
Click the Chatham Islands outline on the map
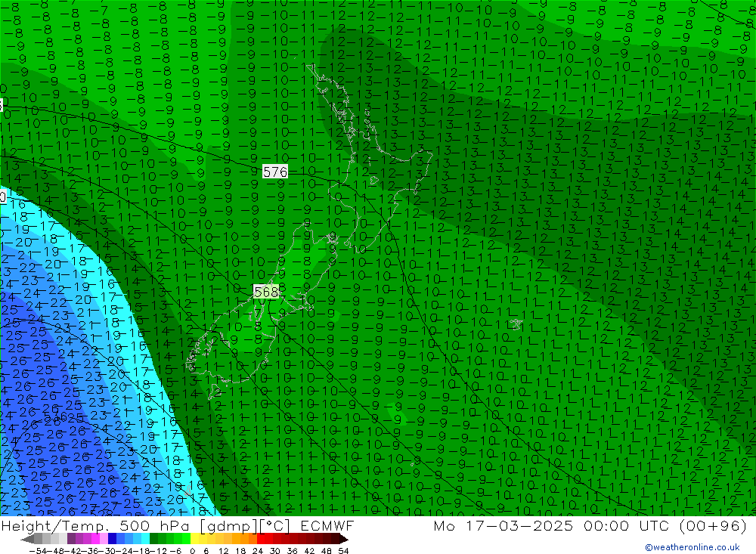pyautogui.click(x=516, y=324)
